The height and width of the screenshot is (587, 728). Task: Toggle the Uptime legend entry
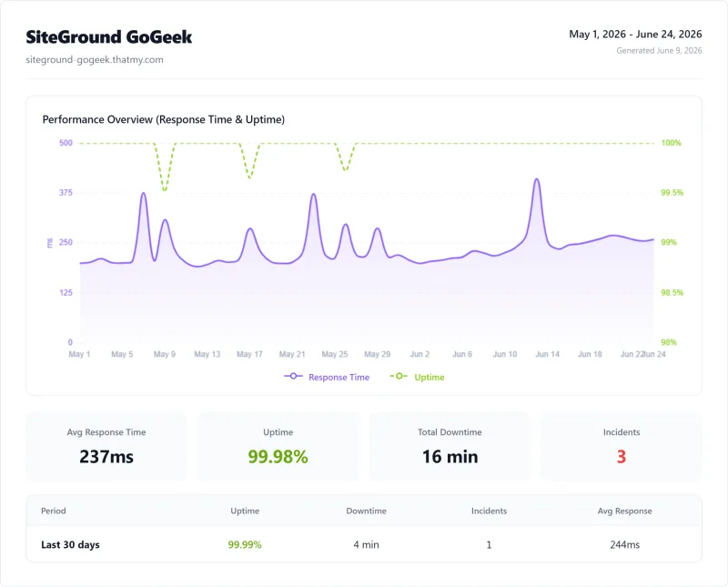417,377
